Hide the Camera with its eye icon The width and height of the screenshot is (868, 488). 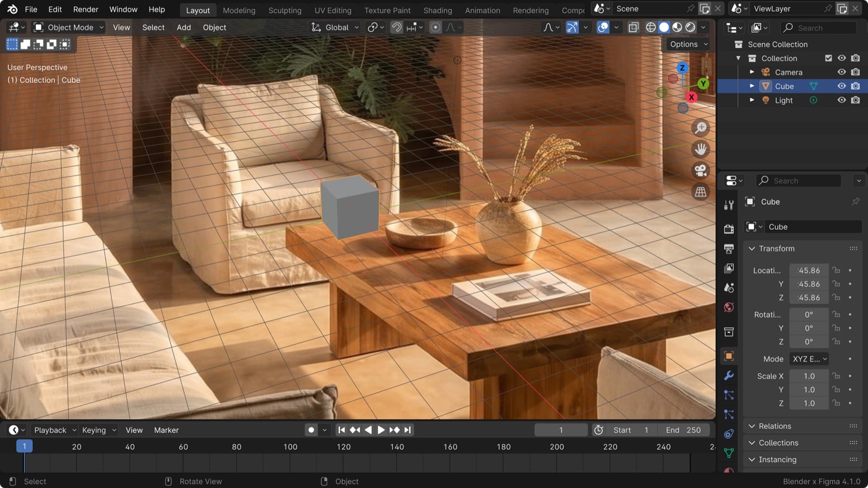click(841, 72)
